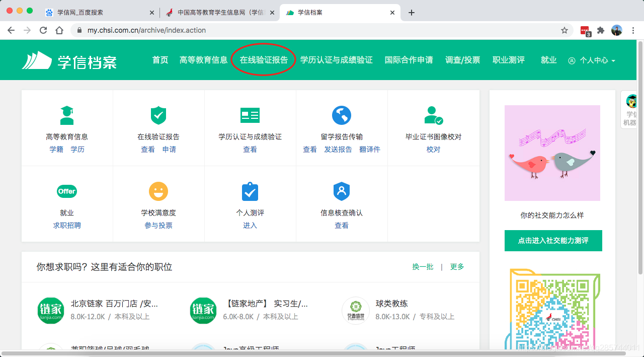Open 国际合作申请 in the navigation bar

pyautogui.click(x=409, y=60)
